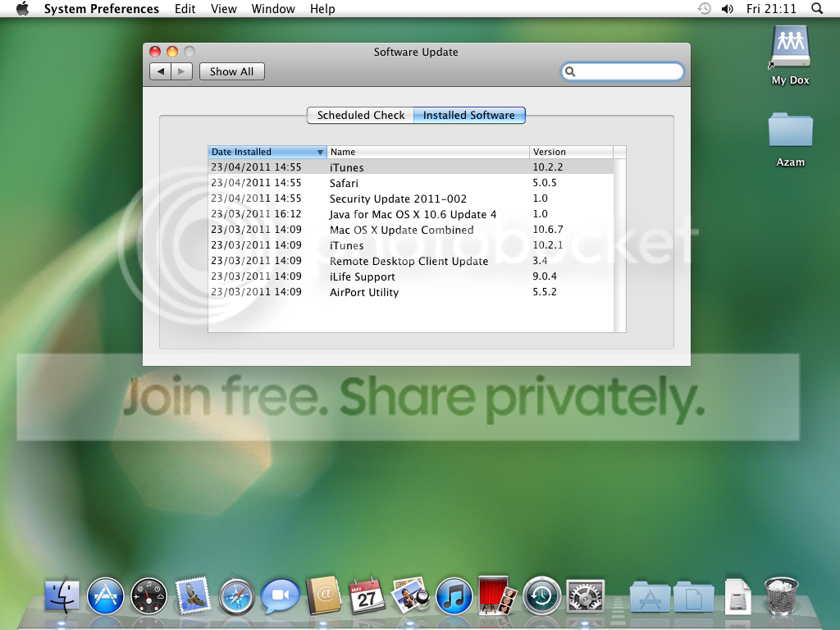Click the clock showing Fri 21:11

(771, 8)
